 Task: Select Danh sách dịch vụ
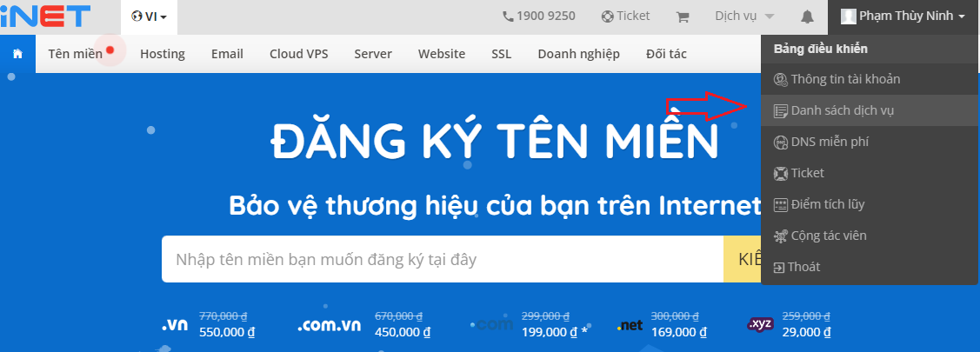pyautogui.click(x=869, y=110)
